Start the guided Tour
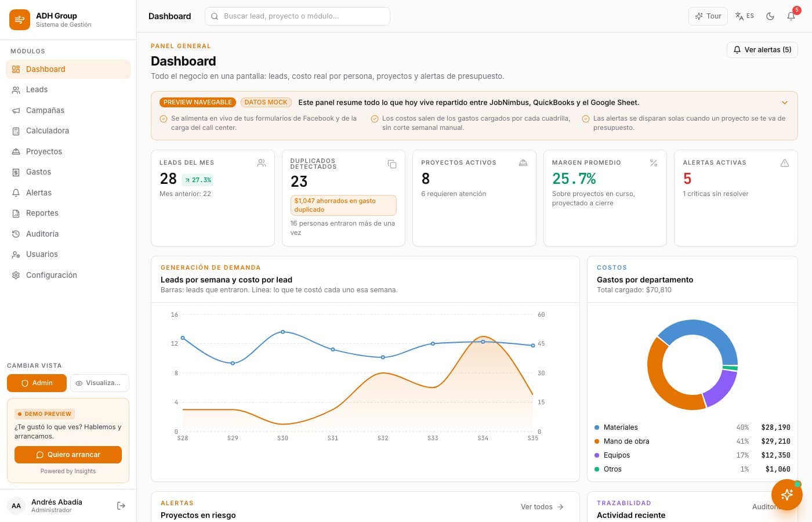Image resolution: width=812 pixels, height=522 pixels. 708,16
